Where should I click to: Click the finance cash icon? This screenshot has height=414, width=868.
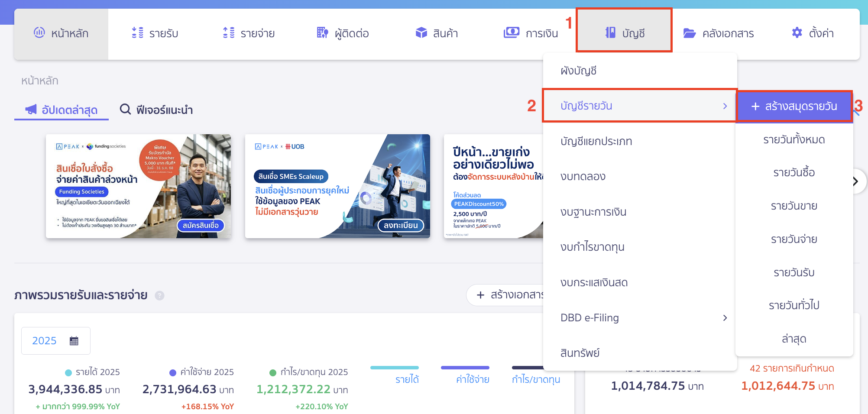point(511,33)
